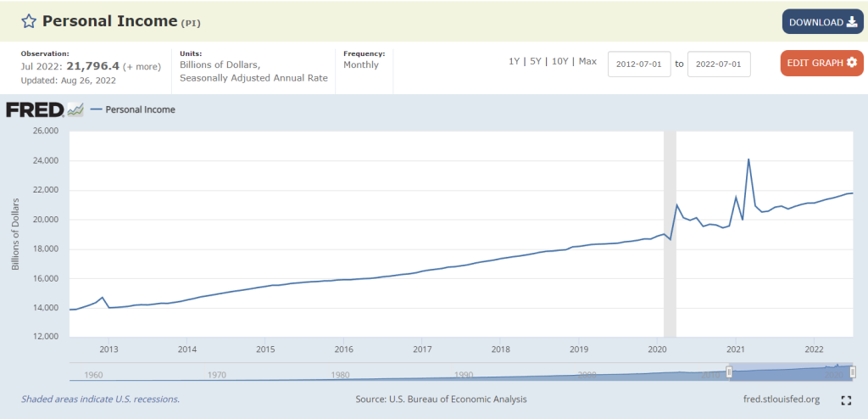
Task: Click the observation value 21,796.4
Action: (x=93, y=66)
